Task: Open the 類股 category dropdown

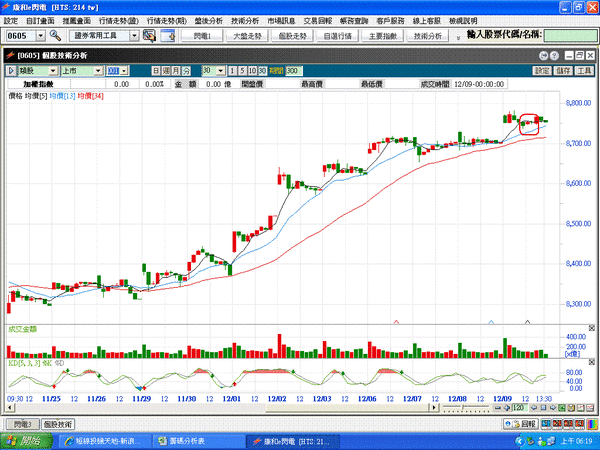Action: (53, 71)
